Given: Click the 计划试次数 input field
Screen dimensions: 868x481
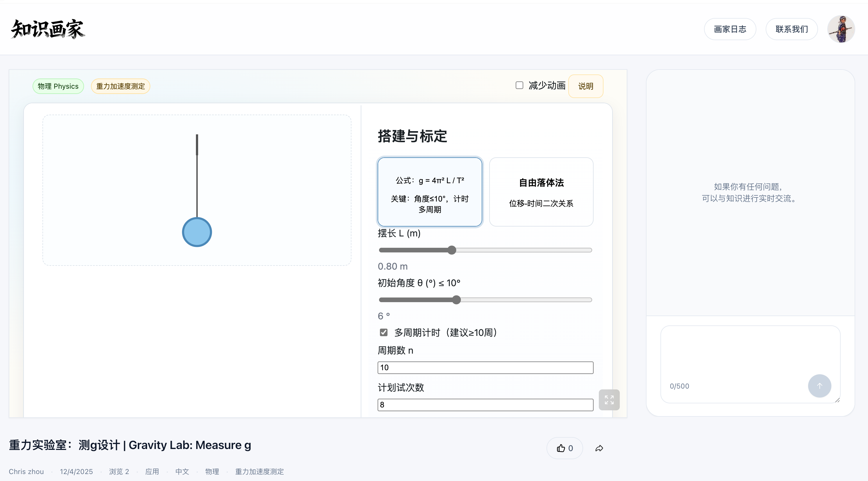Looking at the screenshot, I should point(485,405).
